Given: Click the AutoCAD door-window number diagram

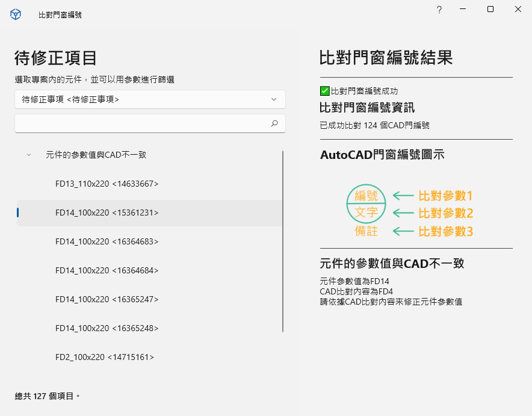Looking at the screenshot, I should (410, 213).
